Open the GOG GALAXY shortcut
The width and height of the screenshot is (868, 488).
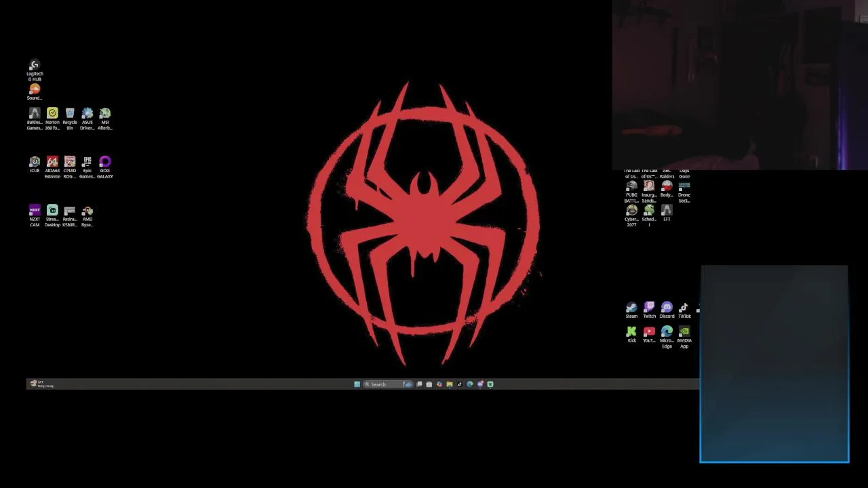pos(105,167)
